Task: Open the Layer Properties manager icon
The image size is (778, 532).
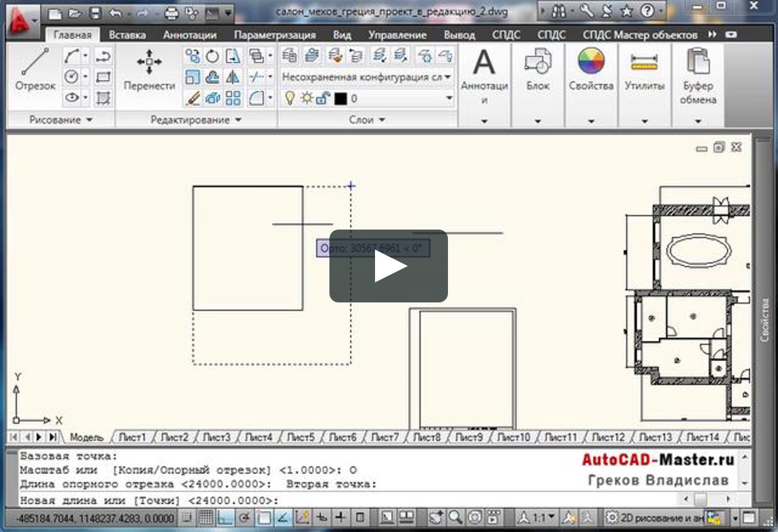Action: [x=290, y=56]
